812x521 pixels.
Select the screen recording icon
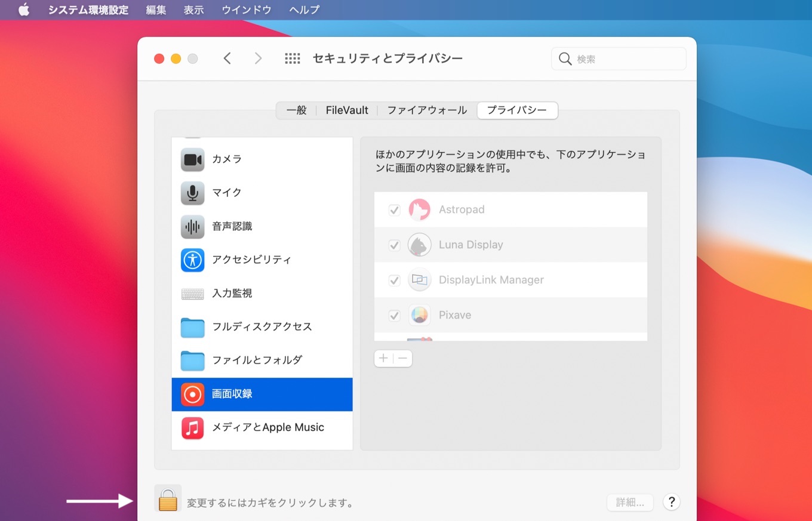click(193, 394)
